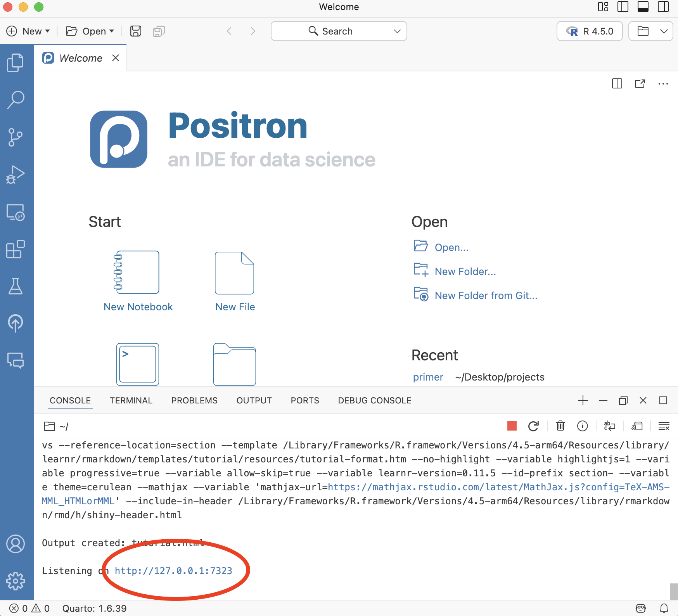
Task: Click the Save file icon
Action: (x=136, y=31)
